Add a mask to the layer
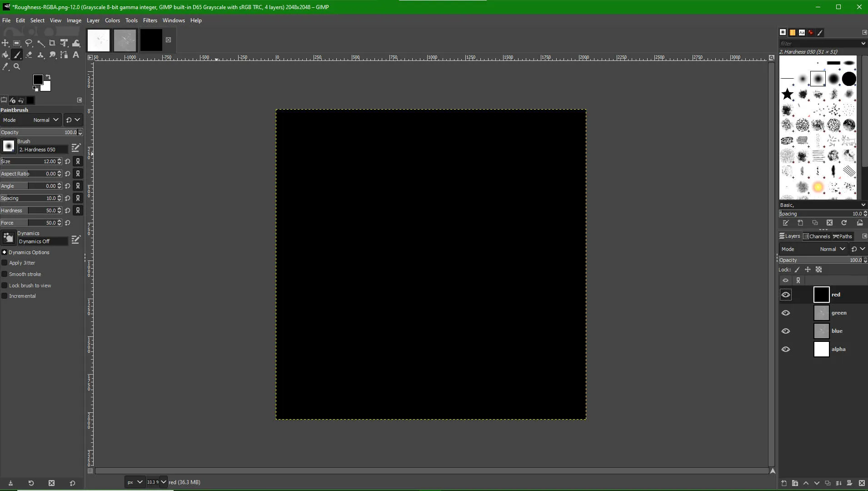 [x=849, y=483]
